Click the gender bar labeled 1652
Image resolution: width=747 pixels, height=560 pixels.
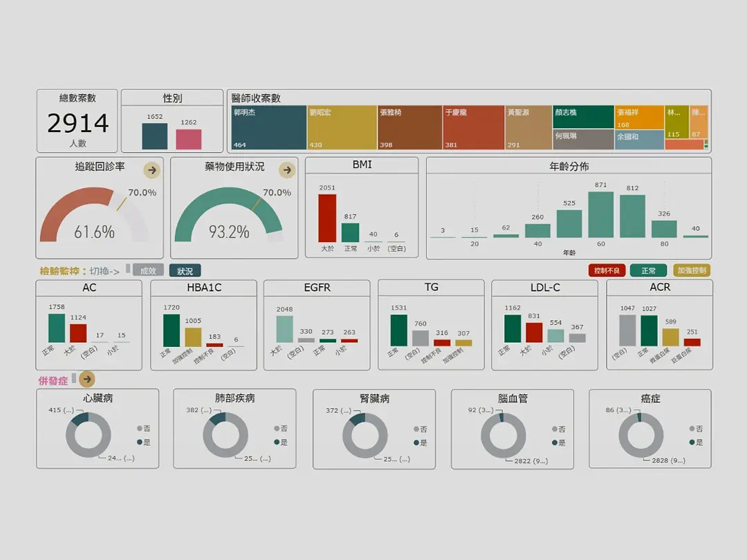tap(155, 136)
